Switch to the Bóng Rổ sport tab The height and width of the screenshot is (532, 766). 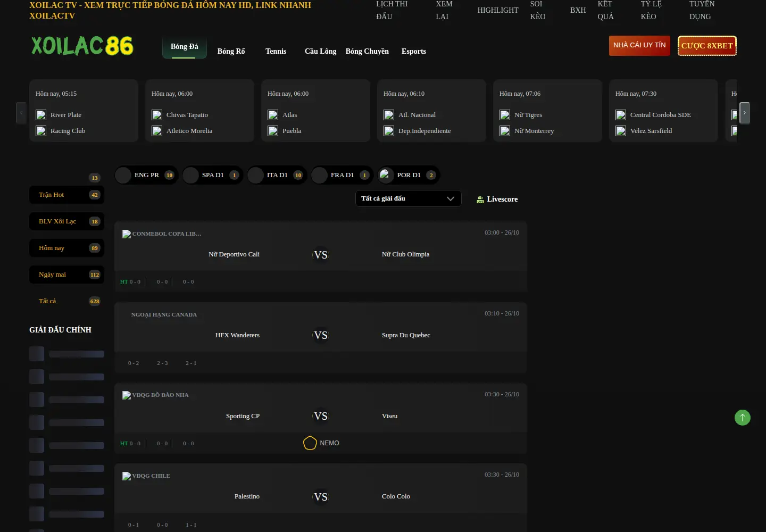[x=231, y=51]
